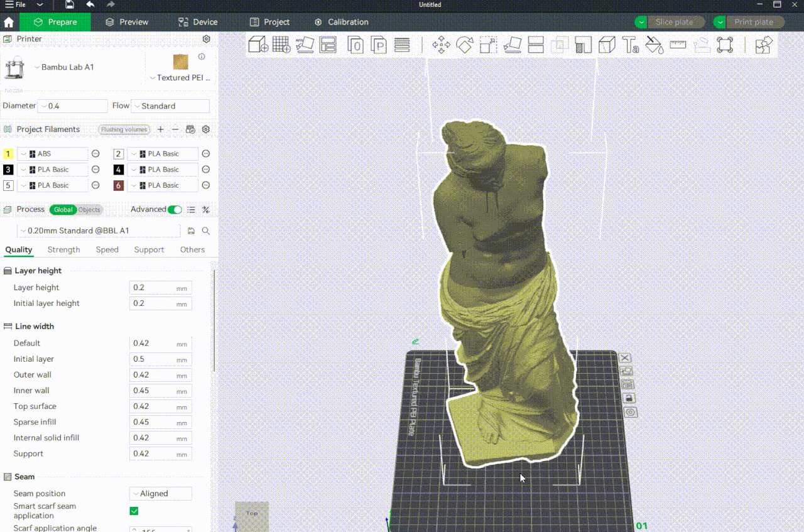Image resolution: width=804 pixels, height=532 pixels.
Task: Click the Flushing volumes button
Action: pos(124,129)
